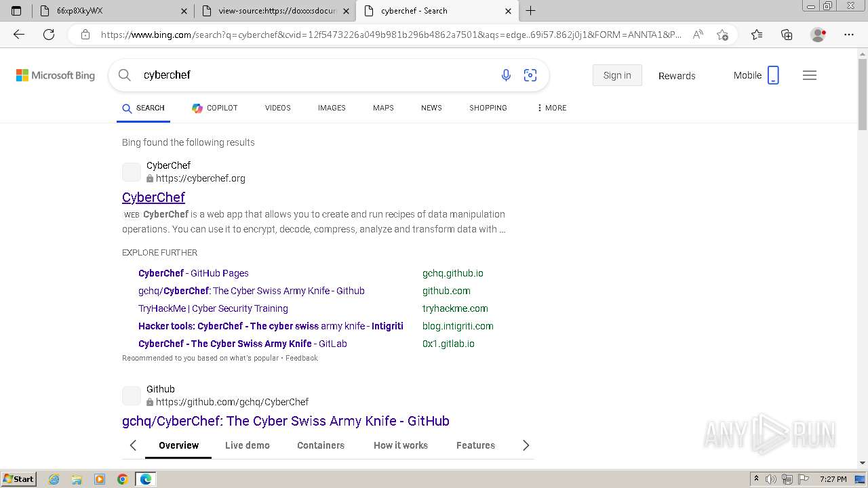Image resolution: width=868 pixels, height=488 pixels.
Task: Open the Mobile phone icon link
Action: point(773,75)
